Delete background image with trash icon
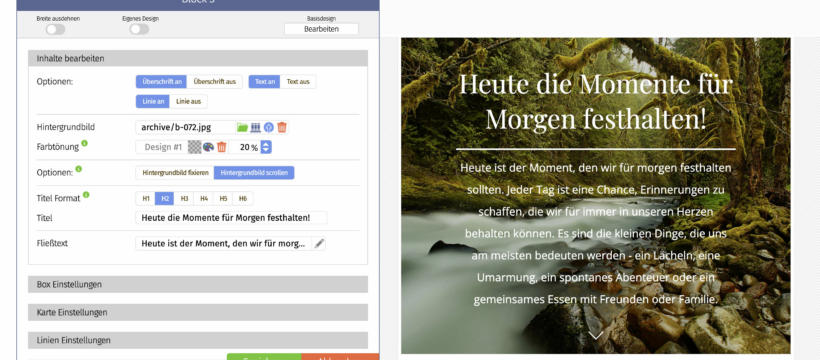This screenshot has height=360, width=820. click(282, 127)
